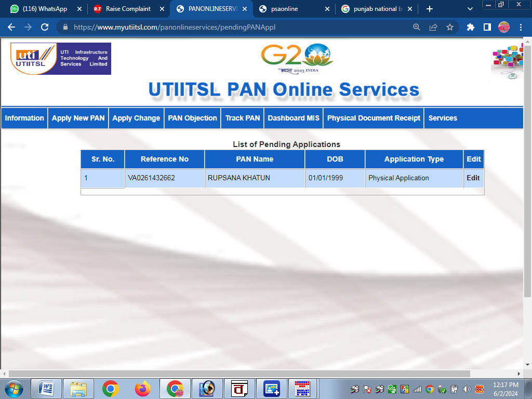This screenshot has height=399, width=532.
Task: Click the UTIITSL logo
Action: click(x=61, y=59)
